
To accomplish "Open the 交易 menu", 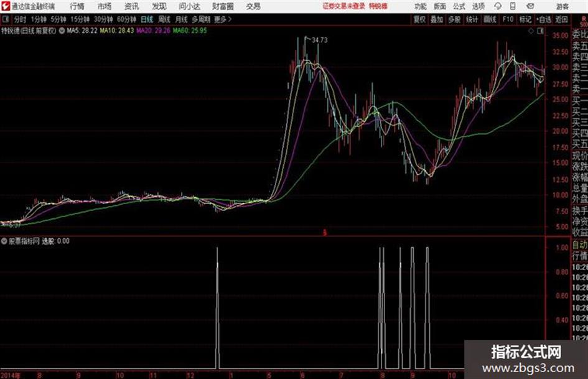I will point(253,6).
